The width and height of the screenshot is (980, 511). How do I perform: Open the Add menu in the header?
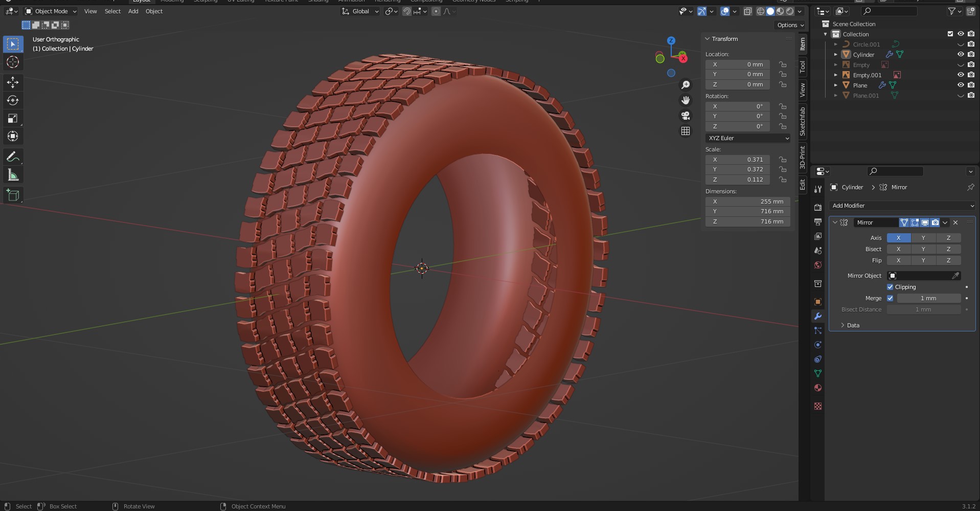133,11
